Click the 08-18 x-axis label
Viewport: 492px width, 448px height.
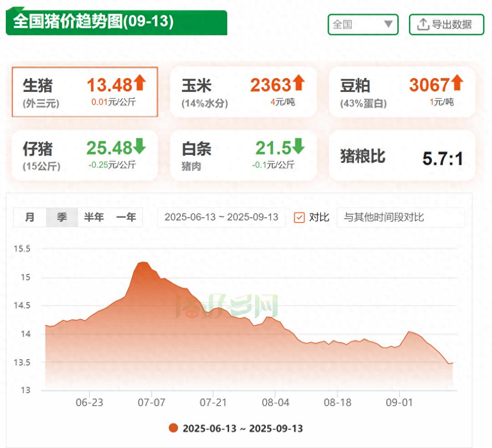(x=338, y=402)
